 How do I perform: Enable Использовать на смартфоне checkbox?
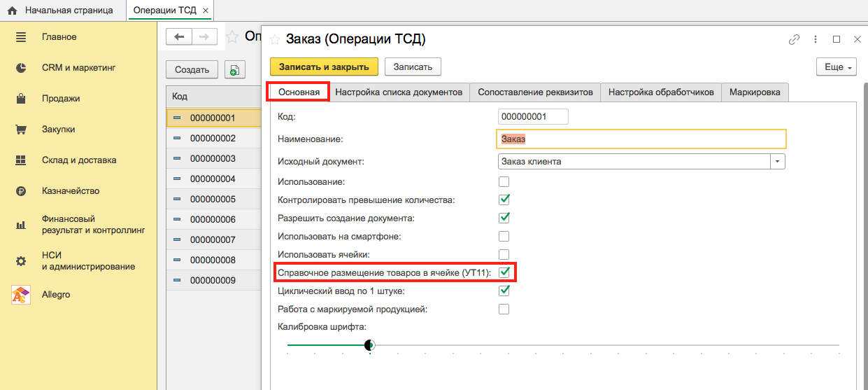pos(504,236)
